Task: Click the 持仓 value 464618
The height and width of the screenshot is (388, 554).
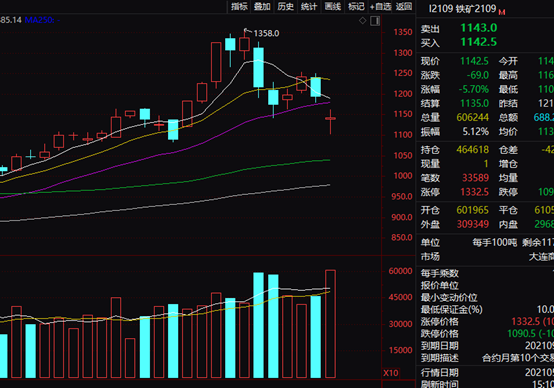Action: 473,150
